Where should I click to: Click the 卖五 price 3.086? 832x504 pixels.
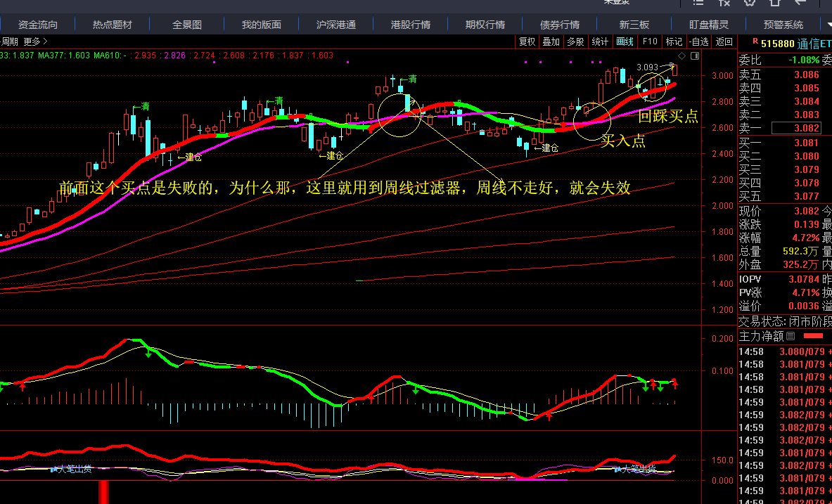[807, 75]
